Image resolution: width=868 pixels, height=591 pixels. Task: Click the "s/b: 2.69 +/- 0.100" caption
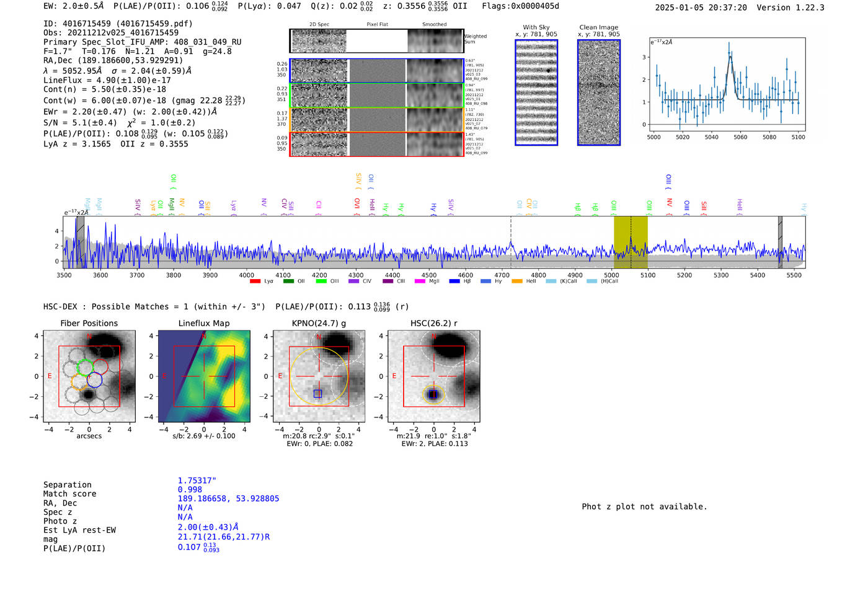click(204, 436)
